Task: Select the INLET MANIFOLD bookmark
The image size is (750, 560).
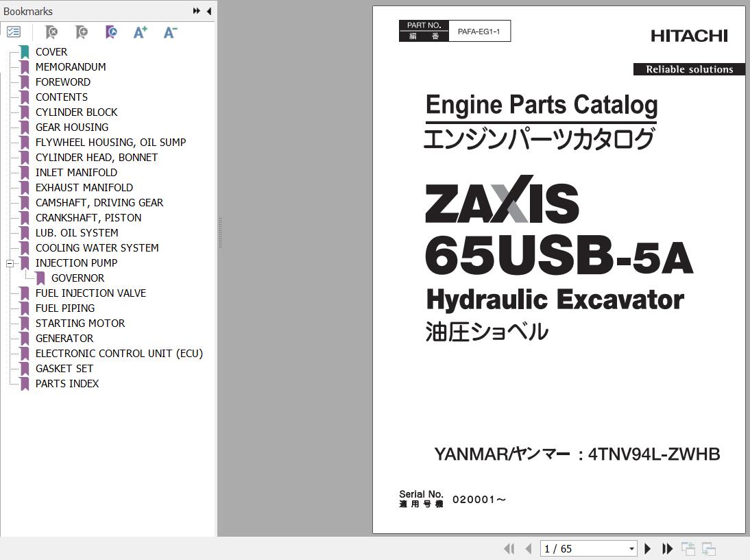Action: tap(76, 172)
